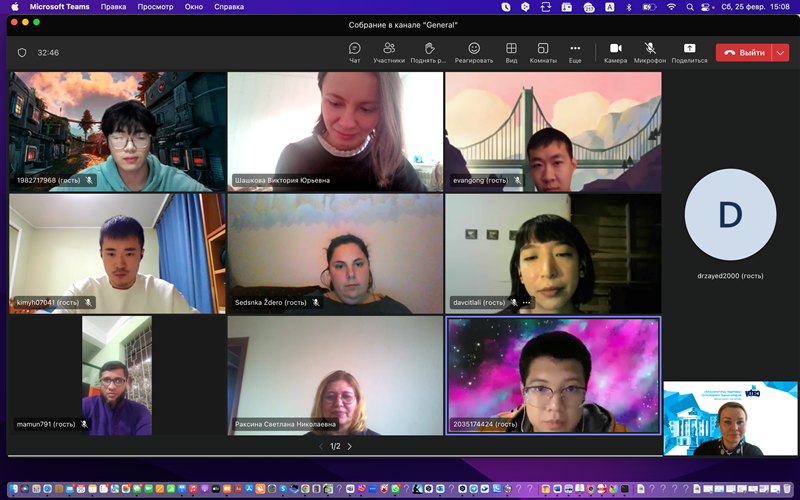This screenshot has height=500, width=800.
Task: Click muted mic icon on mamun791 tile
Action: click(84, 424)
